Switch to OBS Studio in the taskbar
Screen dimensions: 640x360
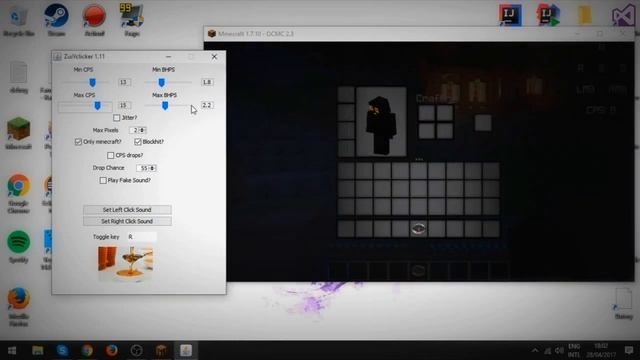pos(136,350)
